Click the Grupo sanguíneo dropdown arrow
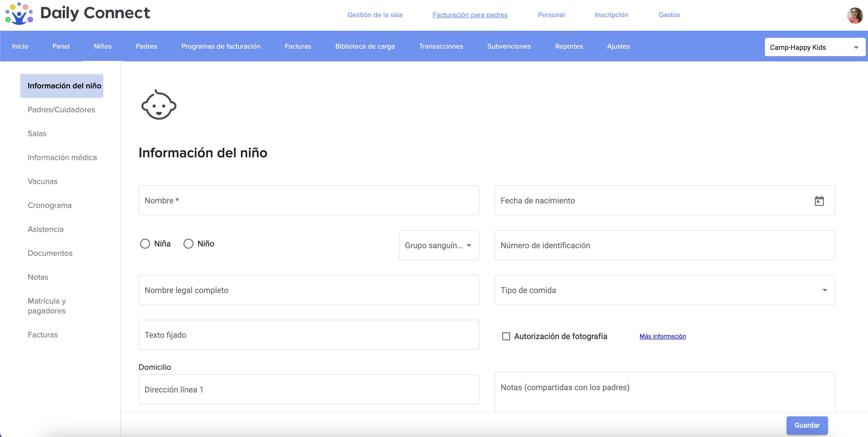The height and width of the screenshot is (437, 868). [x=469, y=245]
